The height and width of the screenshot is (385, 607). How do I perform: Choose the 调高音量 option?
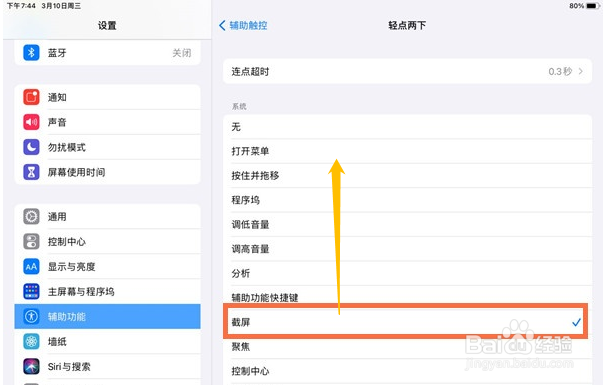(407, 249)
